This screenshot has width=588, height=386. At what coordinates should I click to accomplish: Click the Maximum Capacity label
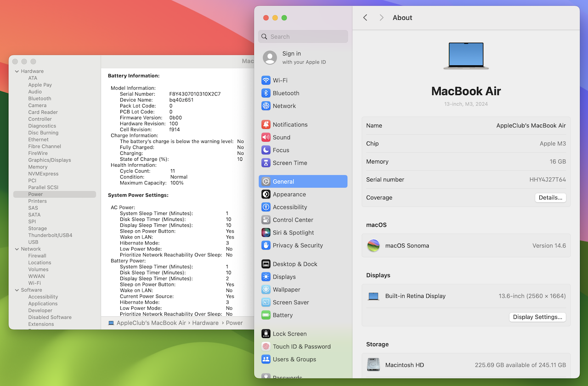143,183
